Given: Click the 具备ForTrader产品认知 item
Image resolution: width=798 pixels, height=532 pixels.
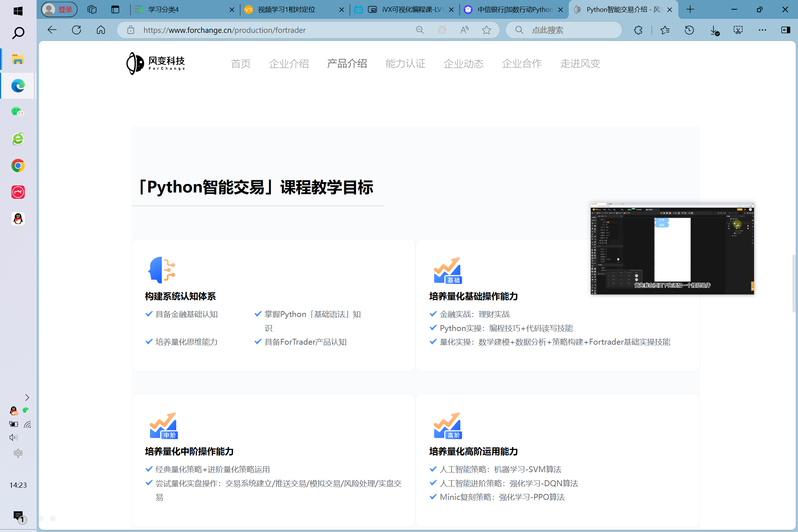Looking at the screenshot, I should pyautogui.click(x=305, y=342).
